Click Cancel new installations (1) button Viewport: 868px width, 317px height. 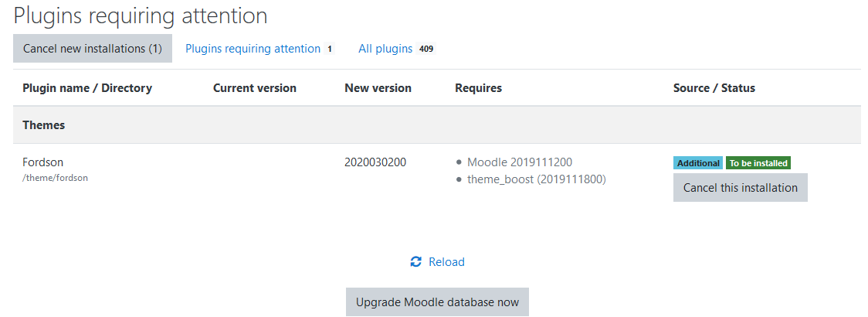(x=93, y=48)
